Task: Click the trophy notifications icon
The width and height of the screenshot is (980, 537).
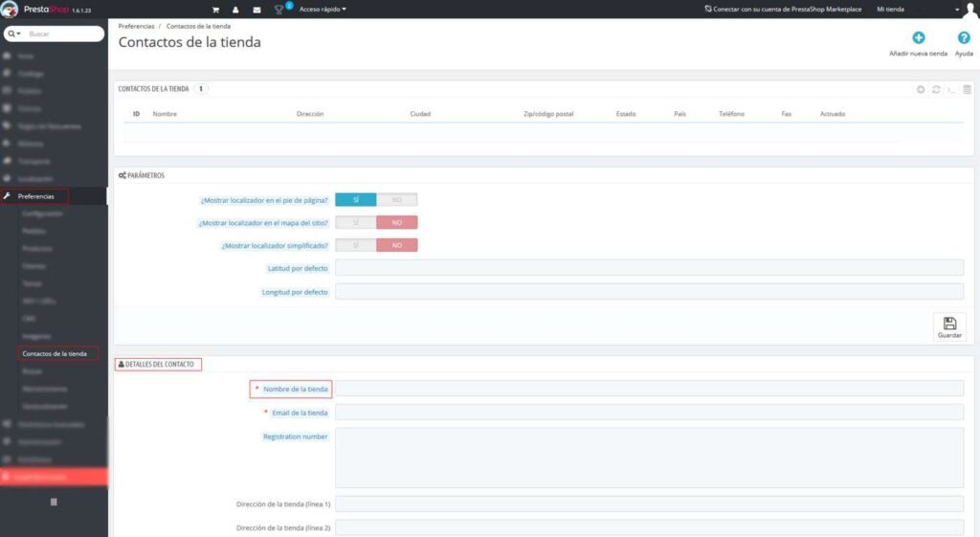Action: pos(279,10)
